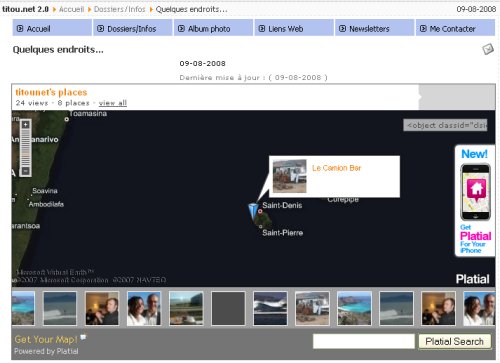Click the Platial Search button
The image size is (500, 363).
(455, 341)
